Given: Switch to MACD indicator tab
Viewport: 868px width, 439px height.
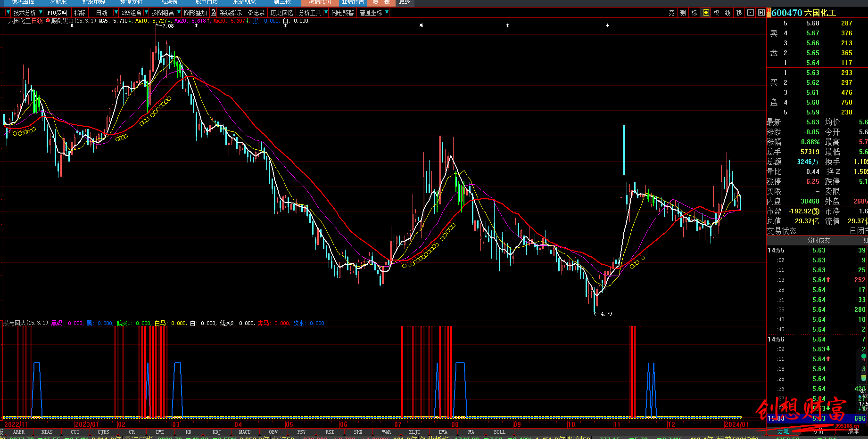Looking at the screenshot, I should click(245, 432).
